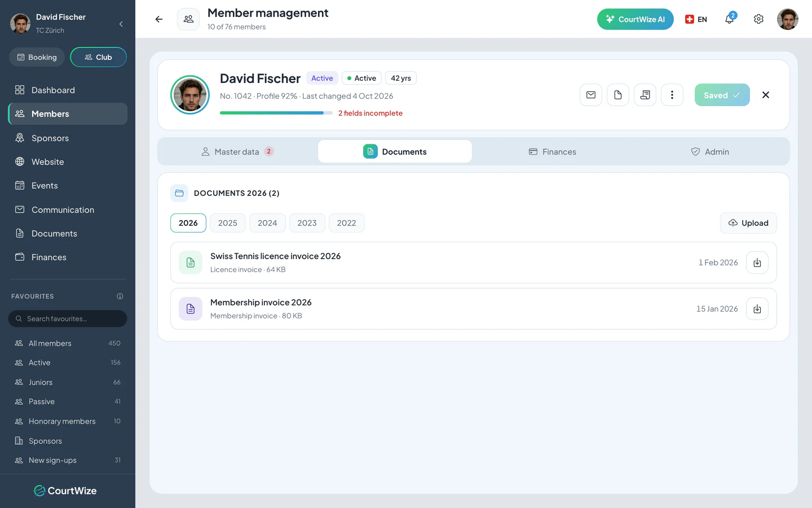The image size is (812, 508).
Task: Open Events section
Action: pyautogui.click(x=68, y=185)
